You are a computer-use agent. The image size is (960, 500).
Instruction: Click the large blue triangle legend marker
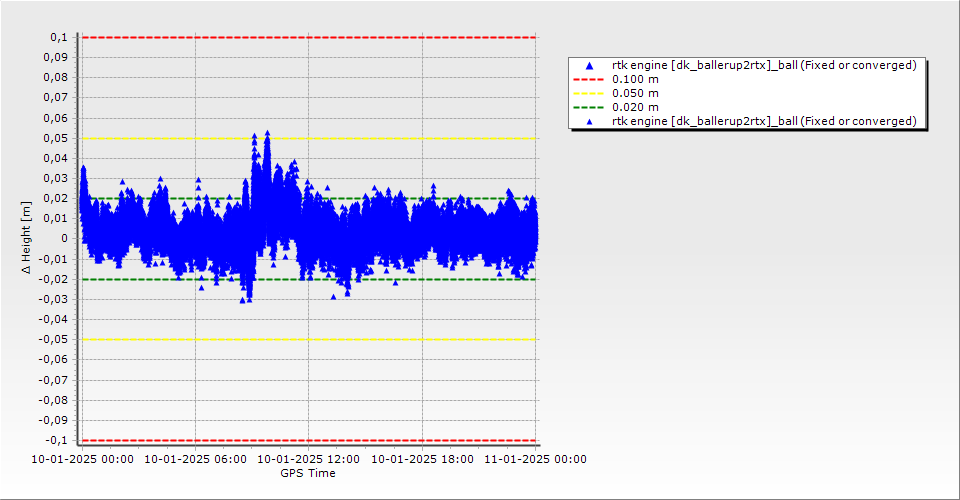[x=589, y=65]
